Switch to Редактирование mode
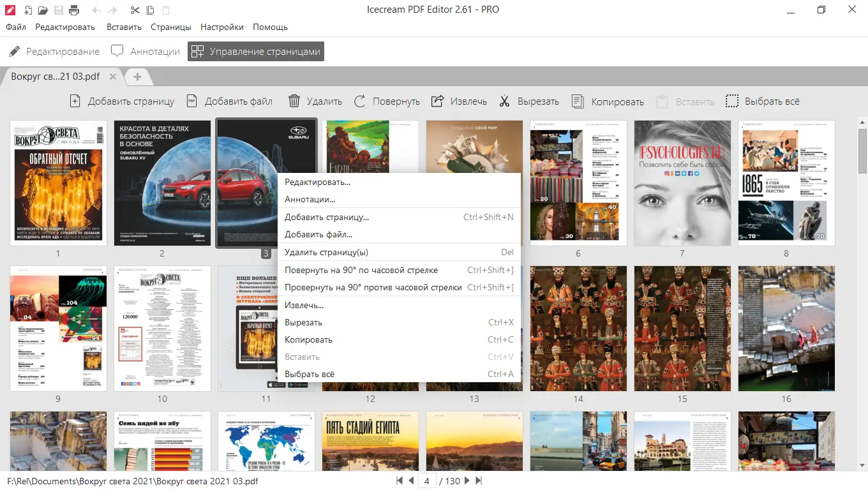This screenshot has width=868, height=490. (54, 52)
